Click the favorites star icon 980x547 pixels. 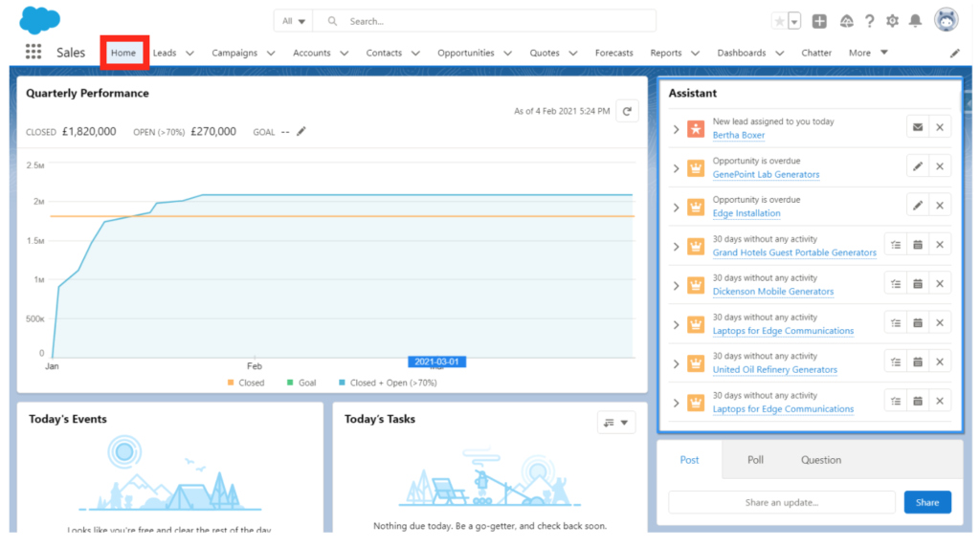pyautogui.click(x=779, y=21)
